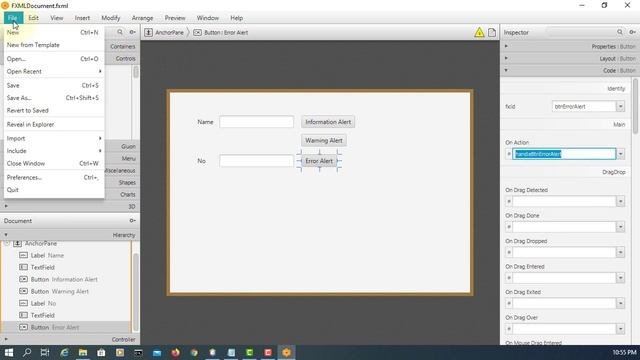Open the Windows Start menu

[9, 352]
